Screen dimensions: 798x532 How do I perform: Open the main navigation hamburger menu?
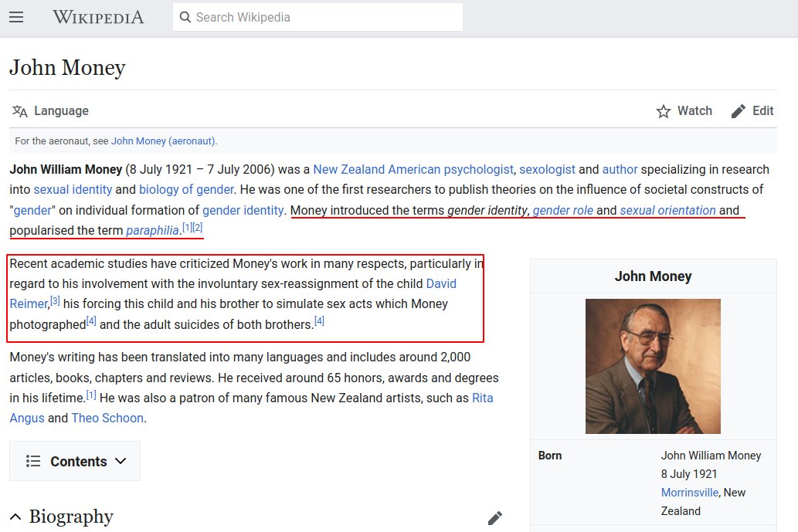[16, 17]
